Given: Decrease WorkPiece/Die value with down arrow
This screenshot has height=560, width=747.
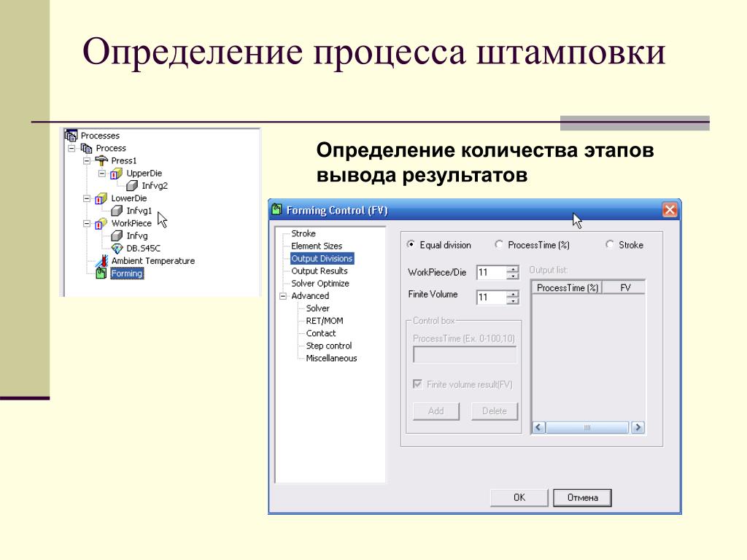Looking at the screenshot, I should (513, 276).
